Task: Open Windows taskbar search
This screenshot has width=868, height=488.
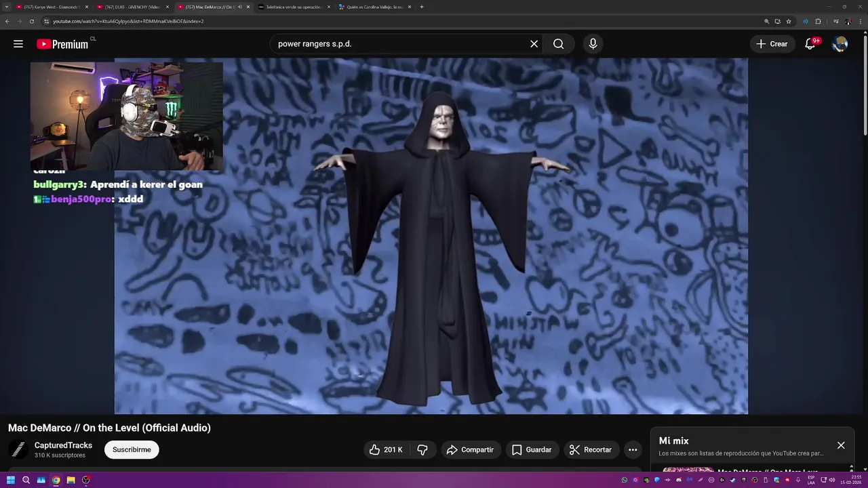Action: [x=26, y=480]
